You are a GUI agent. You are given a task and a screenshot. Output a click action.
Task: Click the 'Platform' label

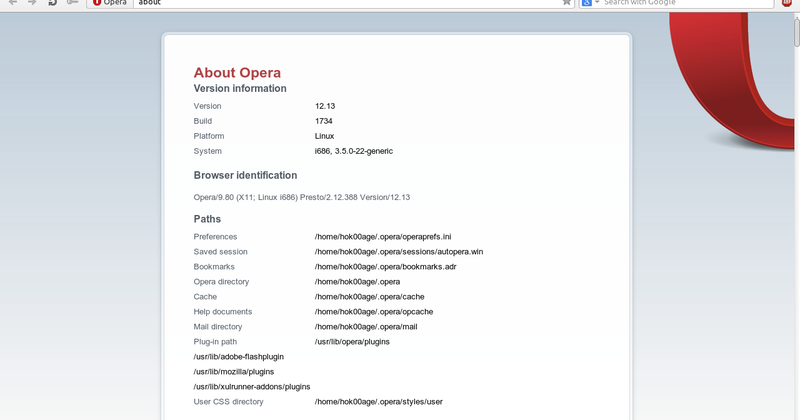(209, 136)
